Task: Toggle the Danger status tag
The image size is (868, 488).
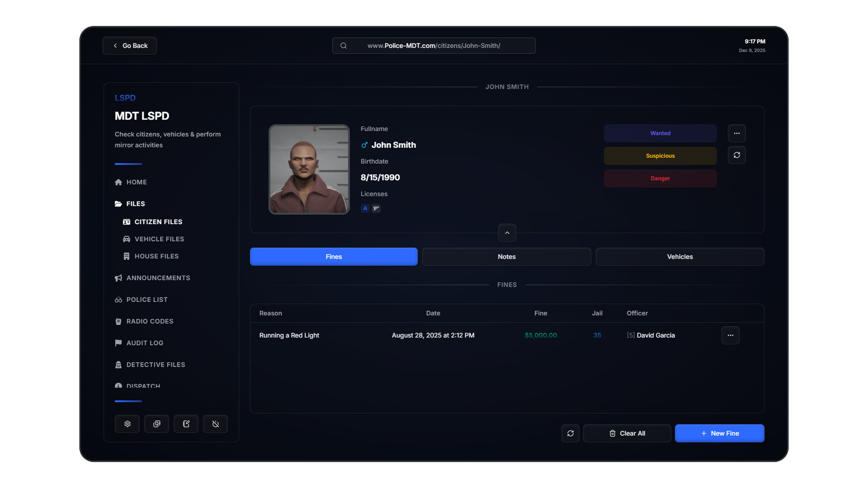Action: click(660, 178)
